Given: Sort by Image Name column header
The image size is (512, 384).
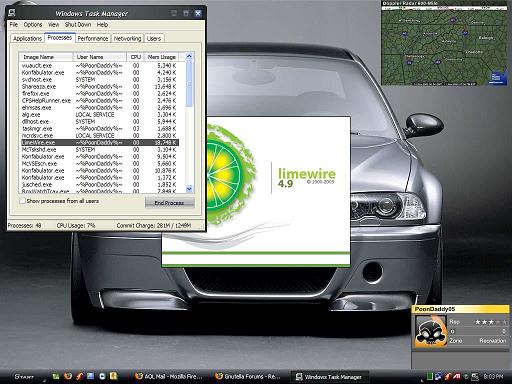Looking at the screenshot, I should click(46, 57).
